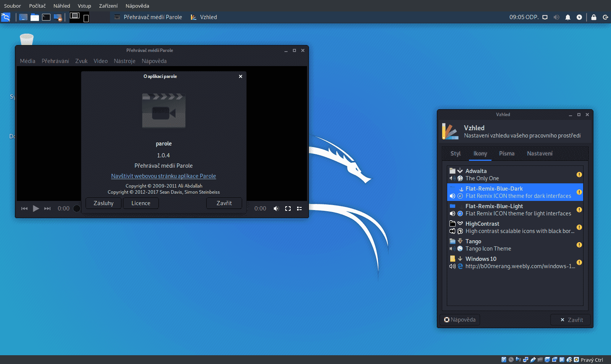Switch to the Styl tab in Vzhled
This screenshot has height=364, width=611.
click(455, 154)
